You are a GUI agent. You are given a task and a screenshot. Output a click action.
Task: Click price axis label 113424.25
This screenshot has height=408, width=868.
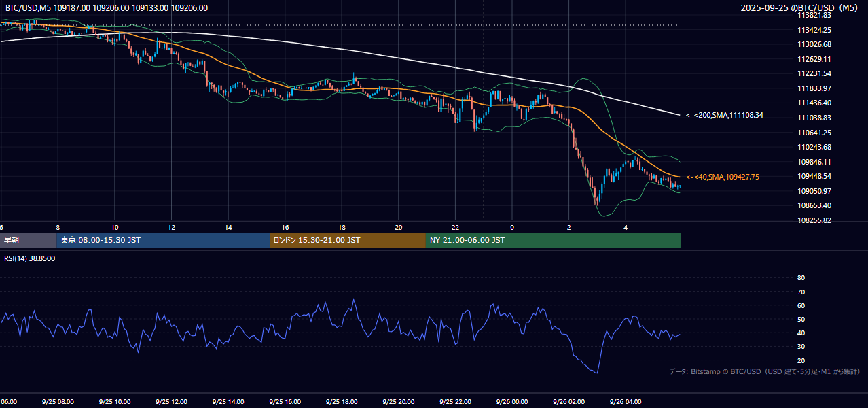point(814,30)
